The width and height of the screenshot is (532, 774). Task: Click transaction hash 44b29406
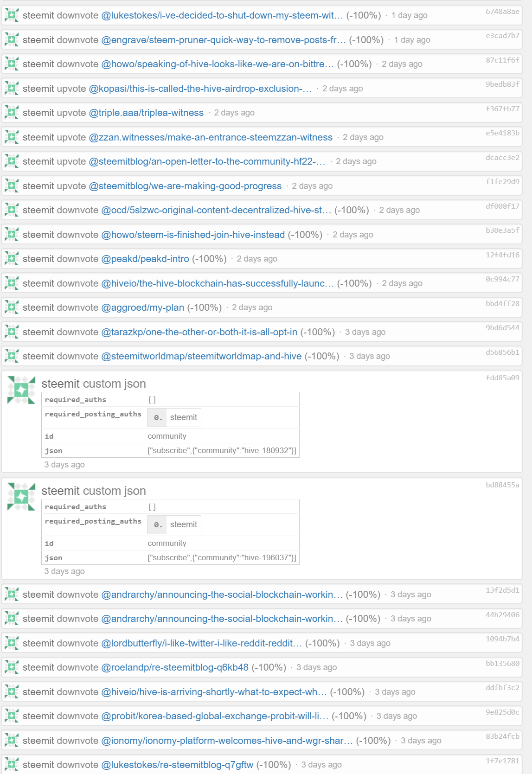click(x=502, y=615)
